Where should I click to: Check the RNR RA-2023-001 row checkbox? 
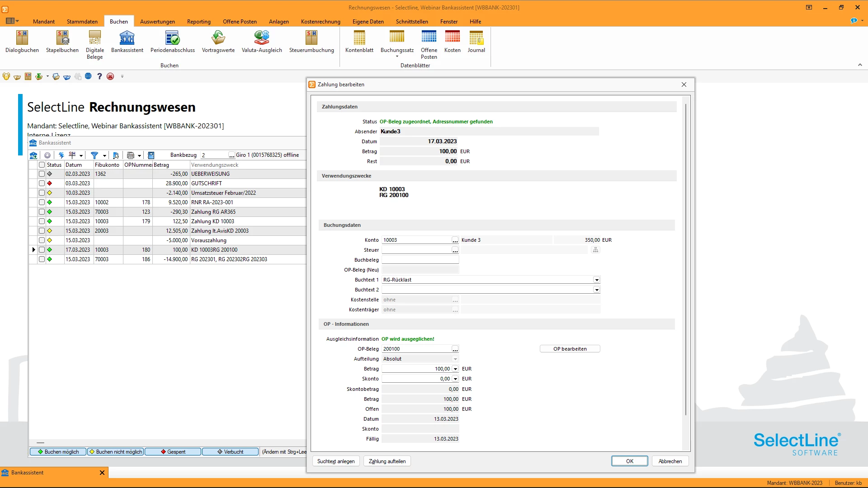pos(42,202)
